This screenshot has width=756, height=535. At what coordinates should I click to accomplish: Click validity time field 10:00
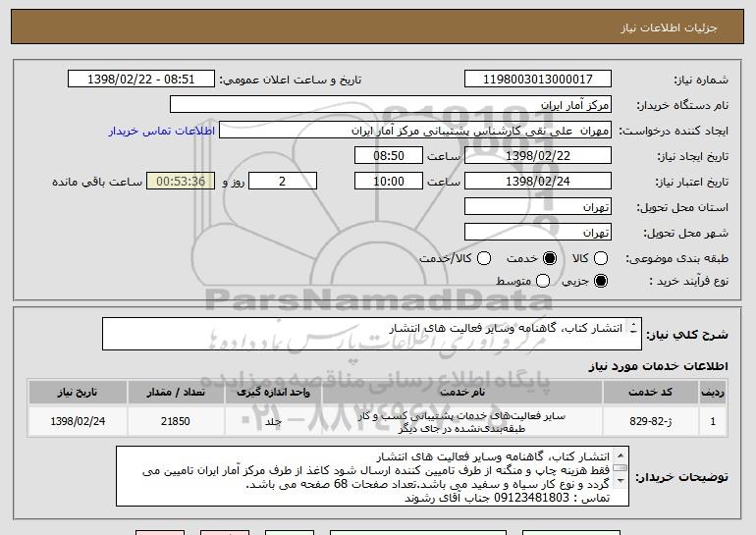(x=389, y=182)
